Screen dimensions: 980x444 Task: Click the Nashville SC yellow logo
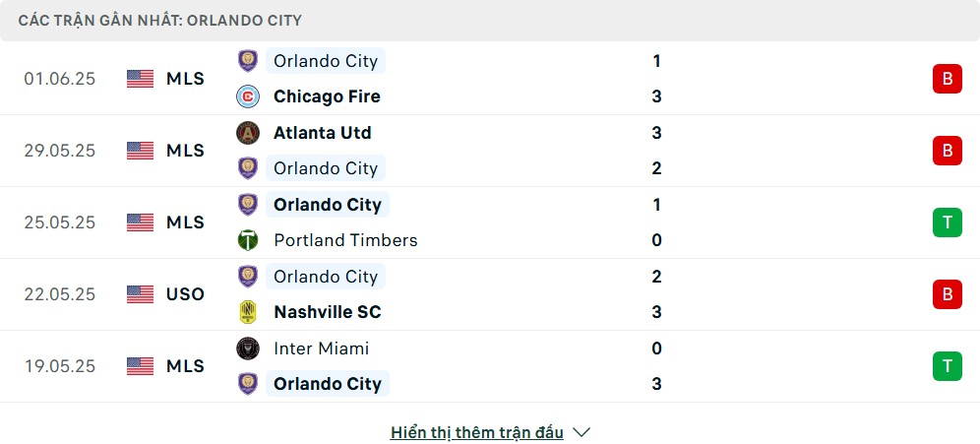point(248,312)
